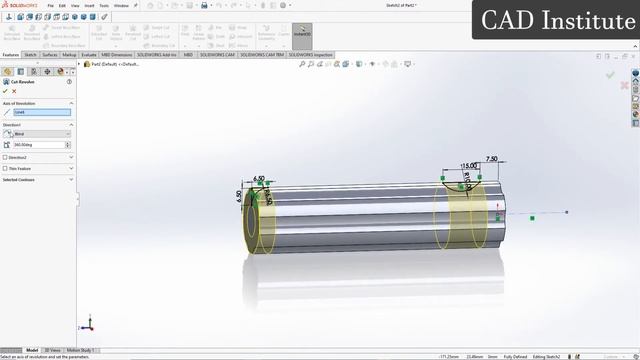Open the Tools menu
Image resolution: width=640 pixels, height=360 pixels.
point(104,6)
